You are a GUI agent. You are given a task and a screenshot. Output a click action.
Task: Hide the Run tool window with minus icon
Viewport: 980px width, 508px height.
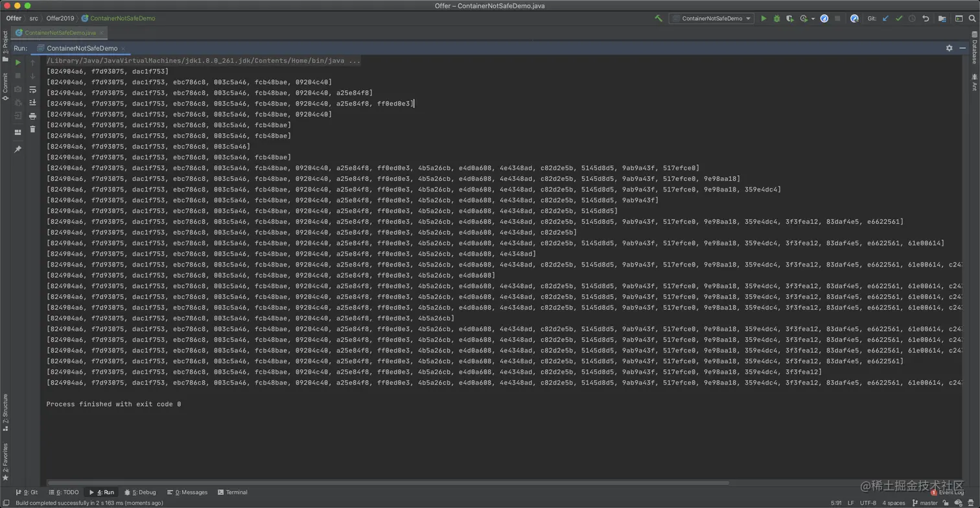(963, 48)
